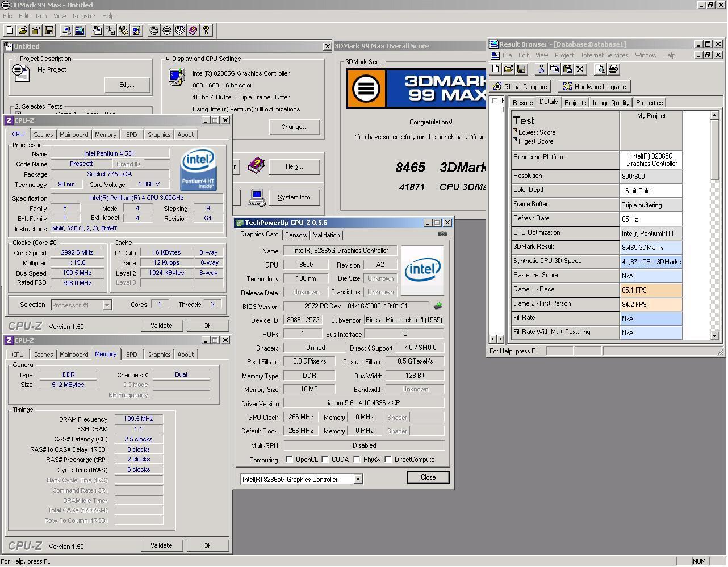Screen dimensions: 728x567
Task: Click the Game 1 - Race 85.1 FPS cell
Action: pyautogui.click(x=651, y=290)
